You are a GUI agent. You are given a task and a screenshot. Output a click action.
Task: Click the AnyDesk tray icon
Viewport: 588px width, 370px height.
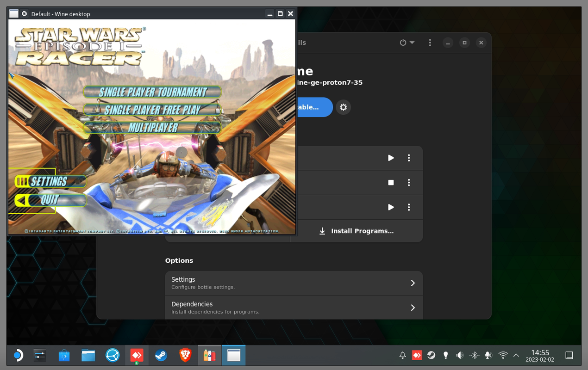pos(417,355)
